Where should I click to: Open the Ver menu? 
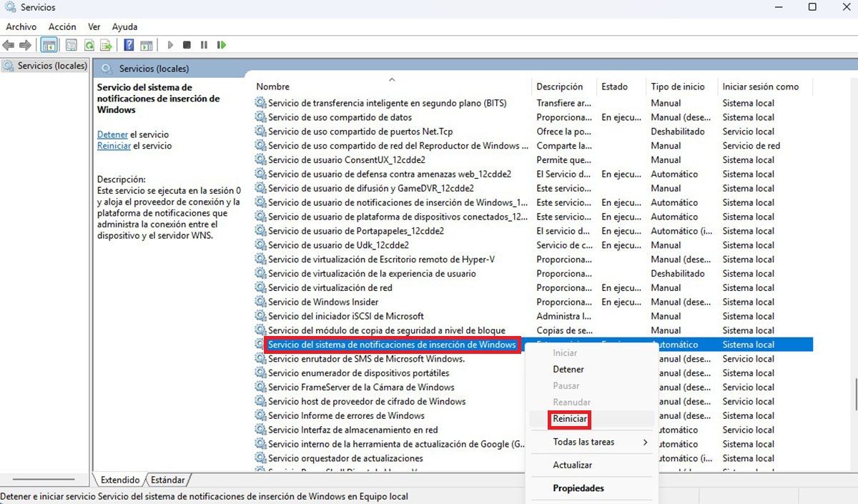click(x=94, y=26)
